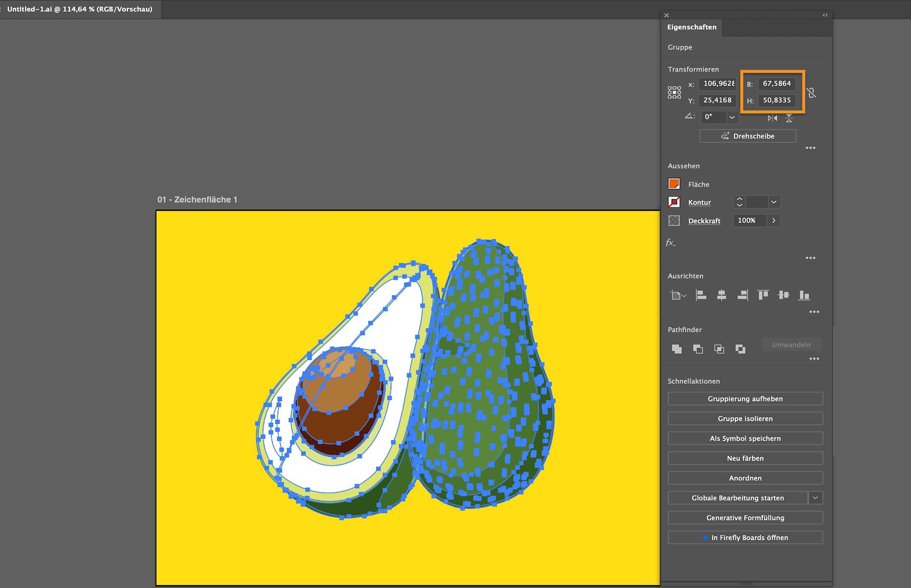Click Als Symbol speichern button
911x588 pixels.
click(x=745, y=439)
